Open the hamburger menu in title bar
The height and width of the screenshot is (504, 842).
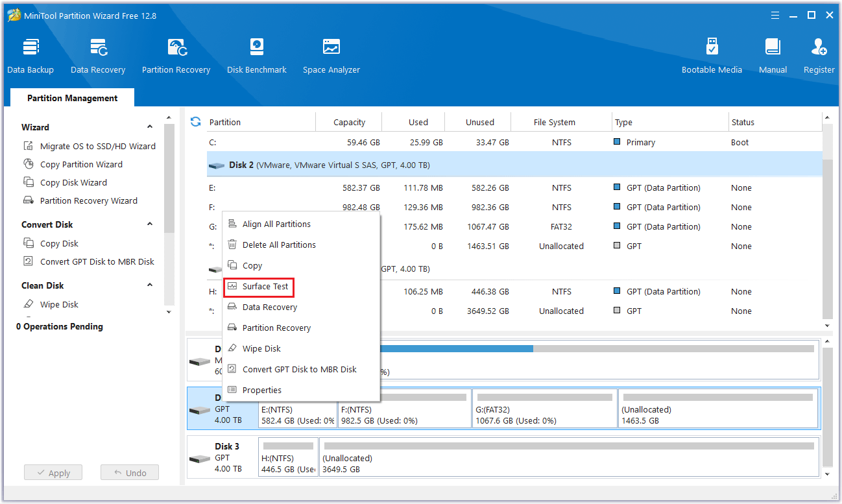775,15
